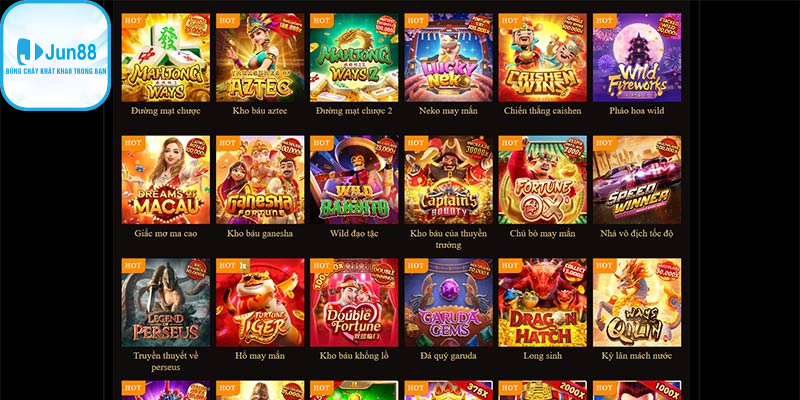Click the HOT badge on Dragon Hatch
The height and width of the screenshot is (400, 800).
(x=510, y=265)
